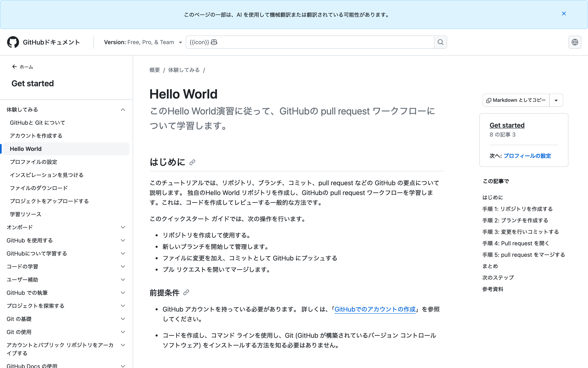Open the Version Free, Pro, & Team dropdown
Screen dimensions: 588x368
[143, 42]
